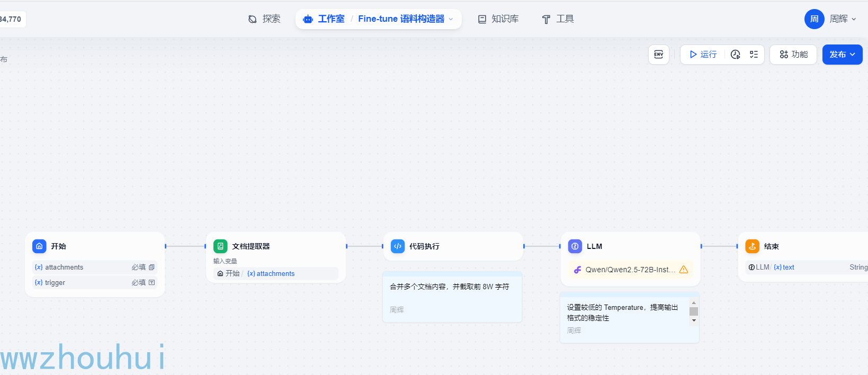Select the 结束 end node icon
The height and width of the screenshot is (375, 868).
(x=753, y=246)
